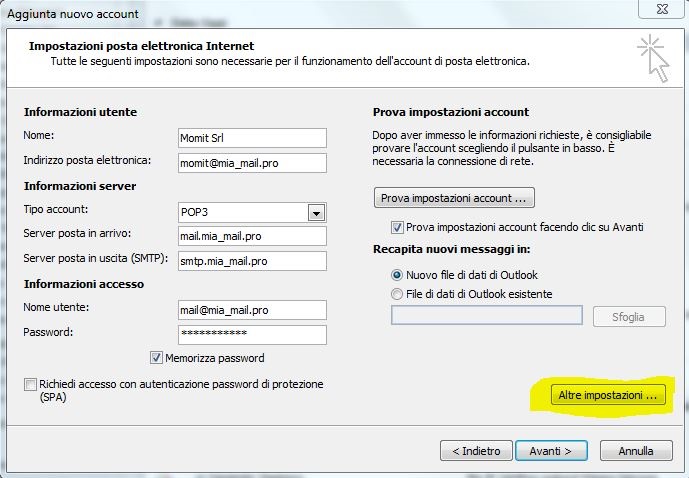Proceed by clicking Avanti
Screen dimensions: 689x478
[x=551, y=451]
